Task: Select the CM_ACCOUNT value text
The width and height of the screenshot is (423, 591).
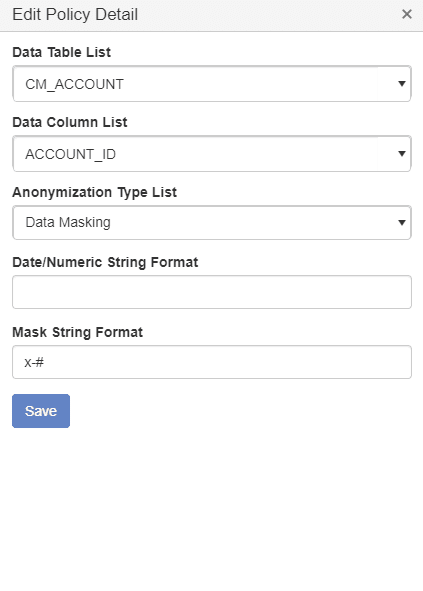Action: tap(74, 84)
